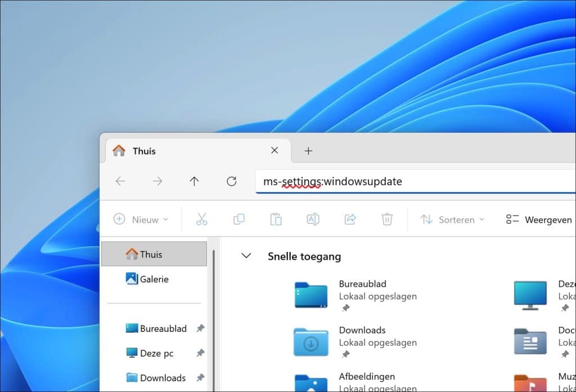The image size is (576, 392).
Task: Cut selection using the scissors icon
Action: [x=202, y=219]
